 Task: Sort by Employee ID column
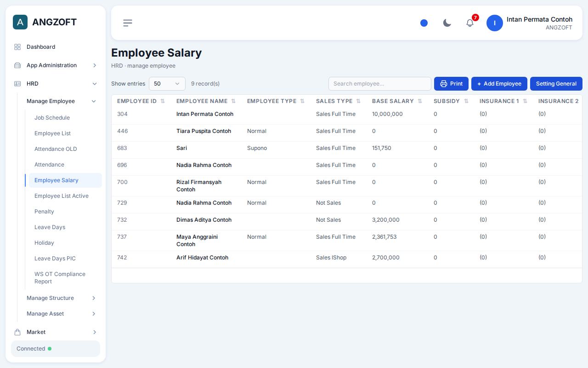click(x=163, y=101)
